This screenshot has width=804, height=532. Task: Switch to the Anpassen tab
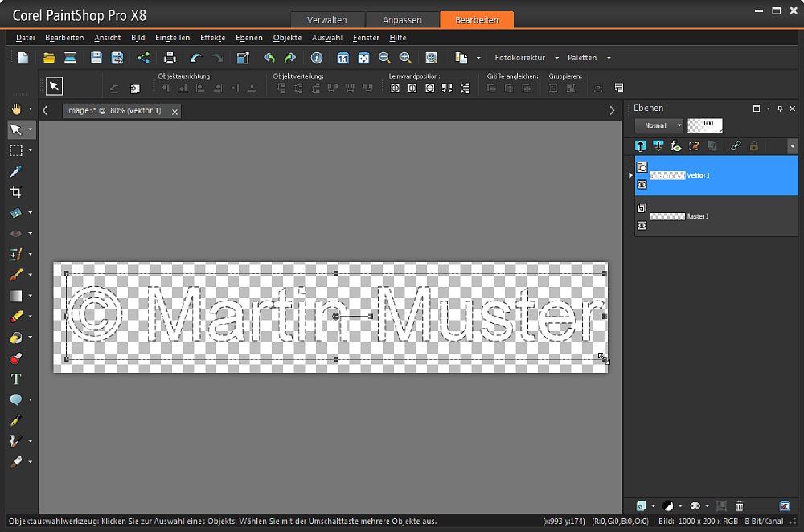[x=402, y=19]
